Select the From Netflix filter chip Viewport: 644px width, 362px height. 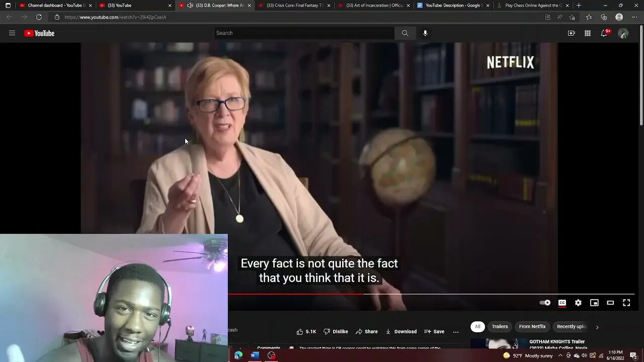(532, 327)
